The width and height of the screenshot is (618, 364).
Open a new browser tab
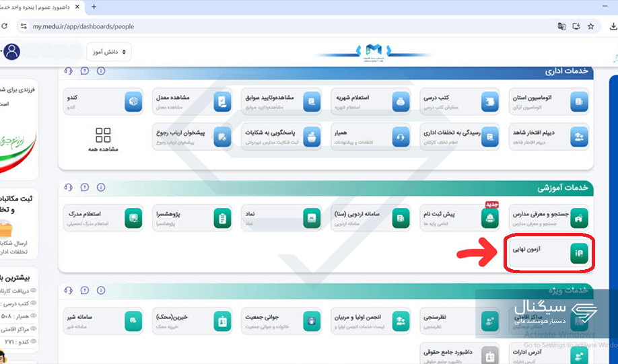click(x=94, y=7)
